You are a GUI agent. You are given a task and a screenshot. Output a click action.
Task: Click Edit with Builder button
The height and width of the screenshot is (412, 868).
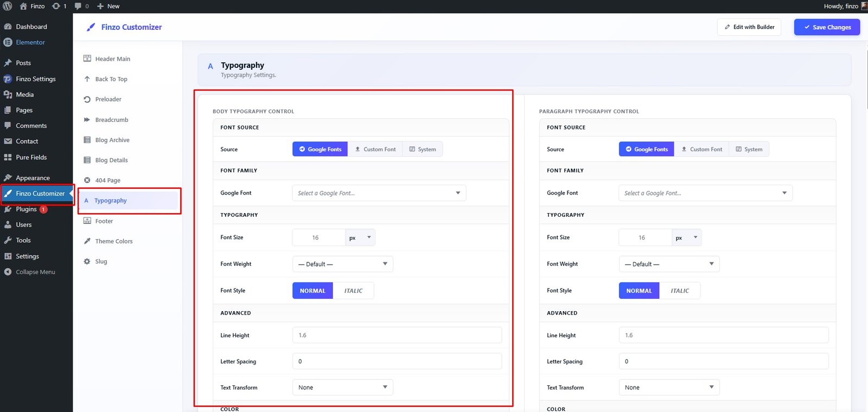749,27
